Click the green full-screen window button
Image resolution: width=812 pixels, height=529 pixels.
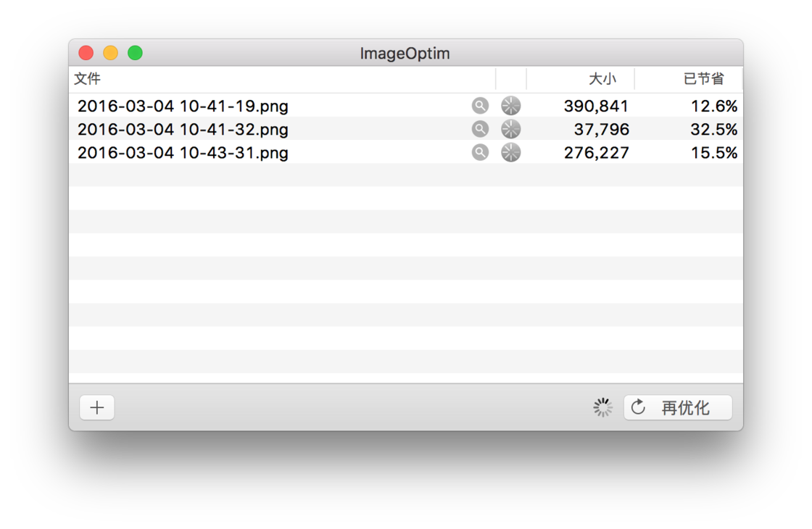(135, 52)
